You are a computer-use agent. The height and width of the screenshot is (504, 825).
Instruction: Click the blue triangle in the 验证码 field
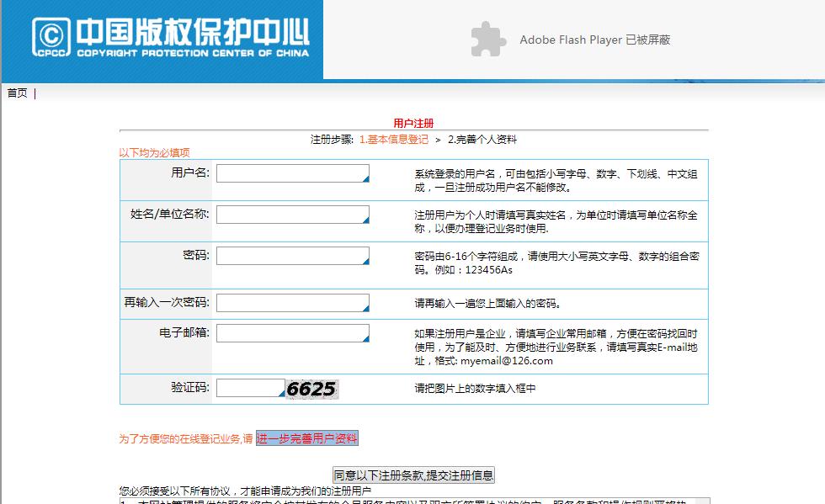click(x=284, y=392)
